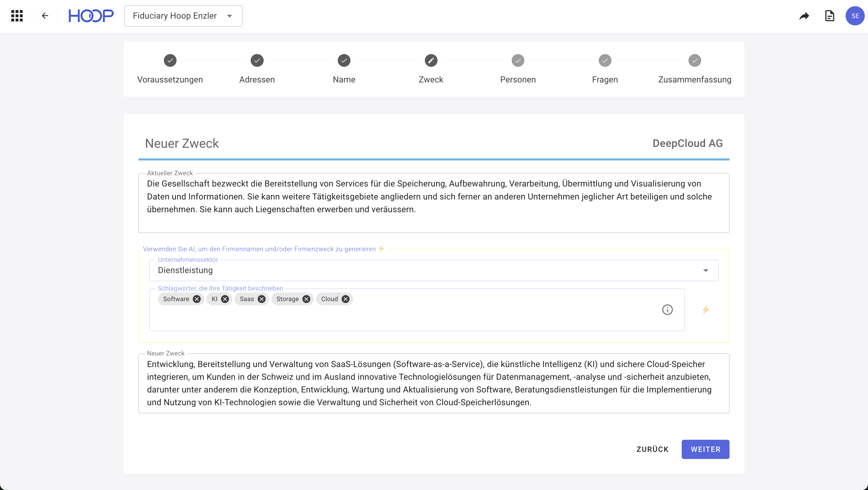Remove the Storage keyword chip

306,299
